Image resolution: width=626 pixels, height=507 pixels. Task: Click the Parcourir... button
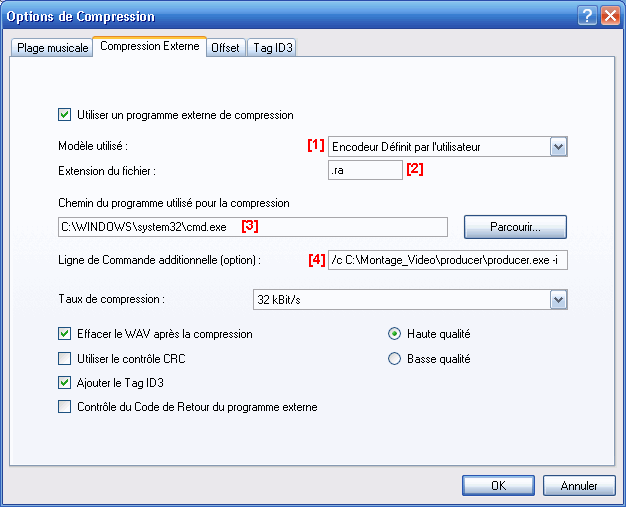pos(515,227)
